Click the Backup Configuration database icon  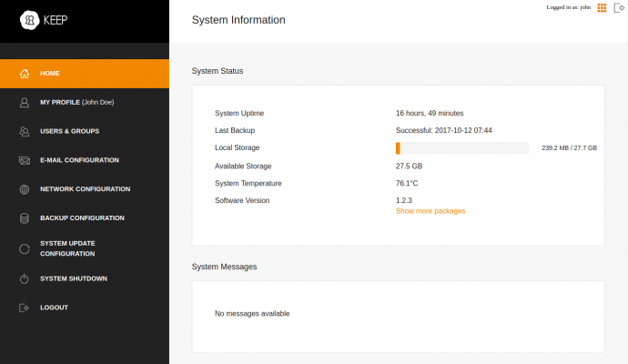[x=25, y=218]
